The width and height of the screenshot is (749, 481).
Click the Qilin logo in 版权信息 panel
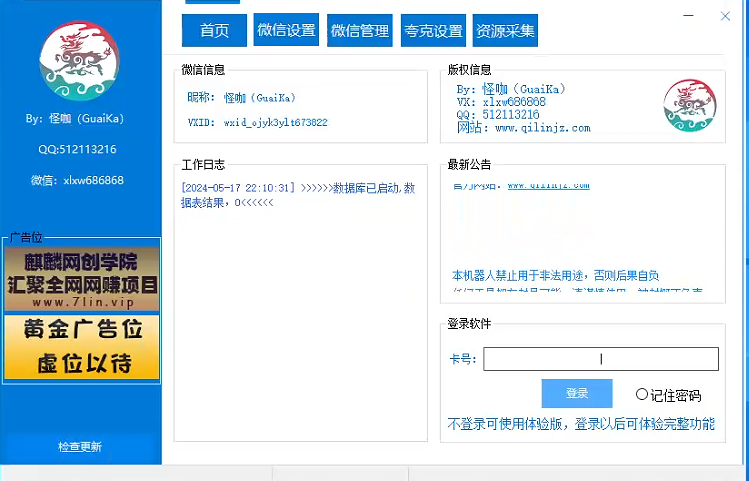click(689, 106)
